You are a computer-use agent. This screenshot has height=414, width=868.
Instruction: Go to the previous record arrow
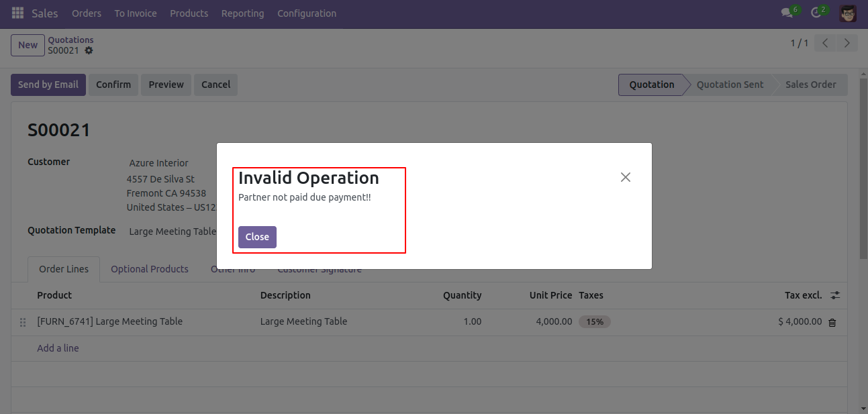(x=825, y=44)
